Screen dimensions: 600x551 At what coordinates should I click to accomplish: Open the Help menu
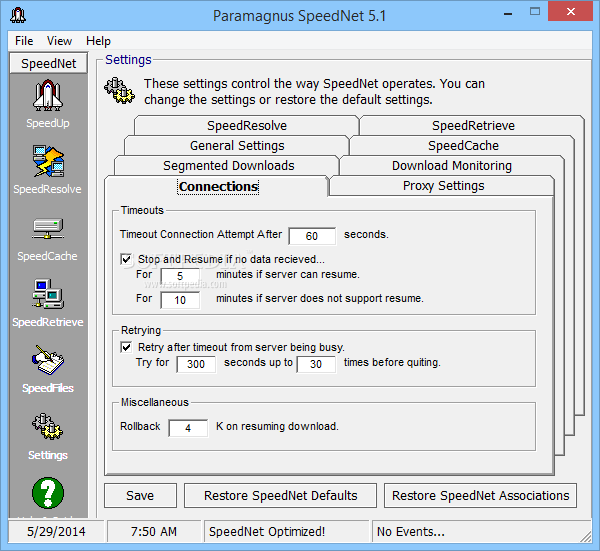click(x=98, y=41)
